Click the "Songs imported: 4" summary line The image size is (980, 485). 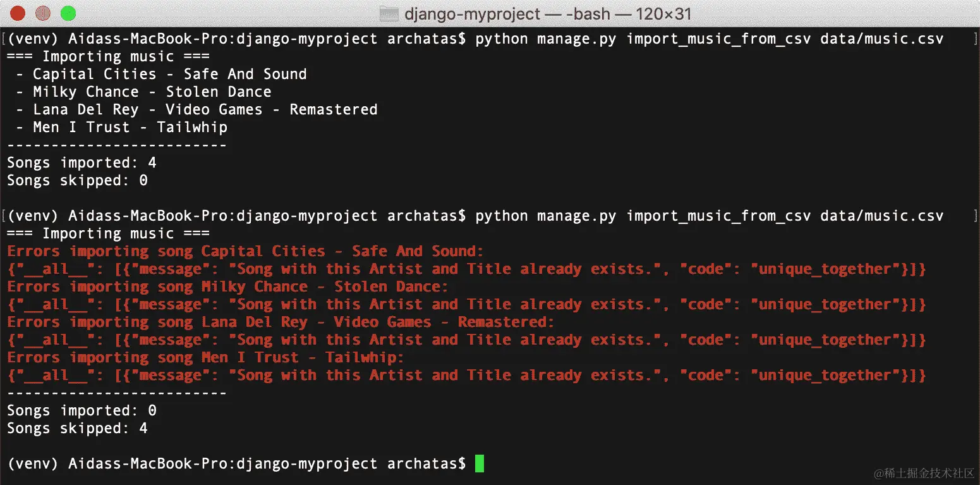coord(82,163)
